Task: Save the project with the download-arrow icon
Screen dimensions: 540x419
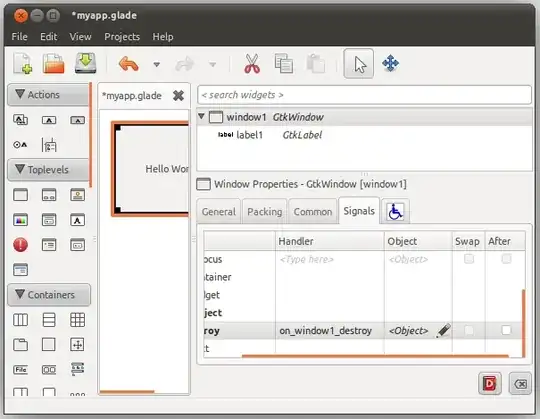Action: pos(85,63)
